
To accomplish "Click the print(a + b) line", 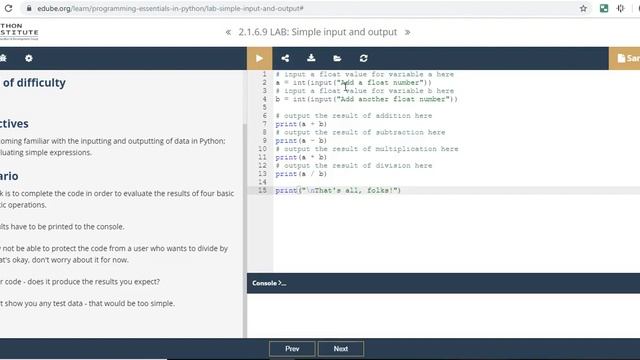I will 301,124.
